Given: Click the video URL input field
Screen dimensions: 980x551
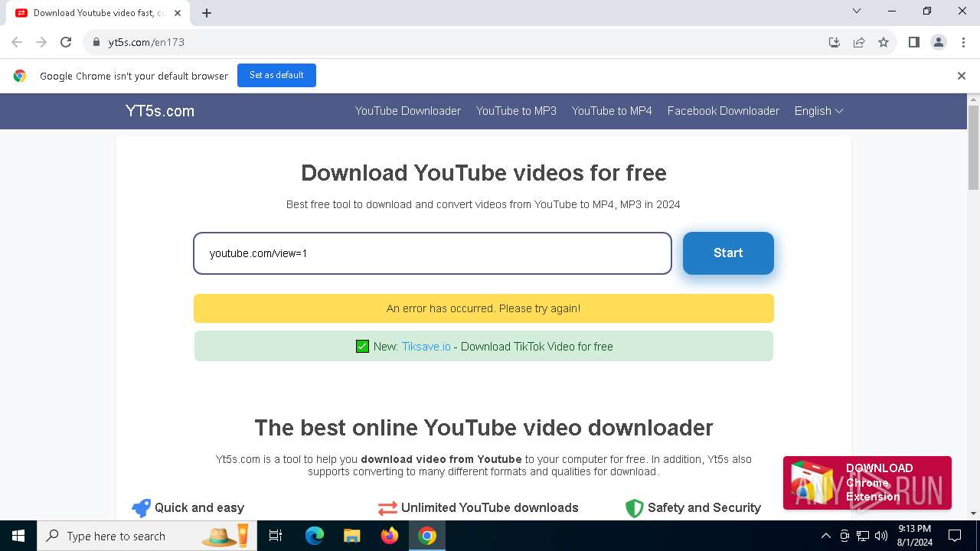Looking at the screenshot, I should [433, 253].
